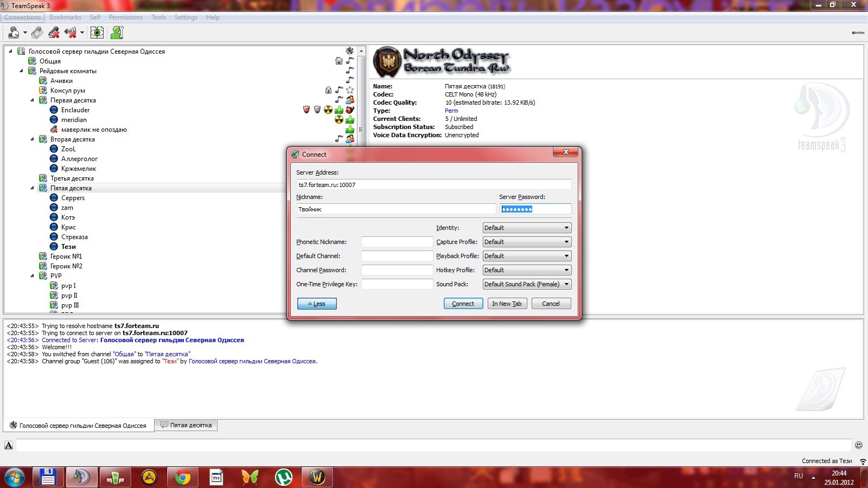Image resolution: width=868 pixels, height=488 pixels.
Task: Toggle subscribe to all channels eye icon
Action: coord(97,33)
